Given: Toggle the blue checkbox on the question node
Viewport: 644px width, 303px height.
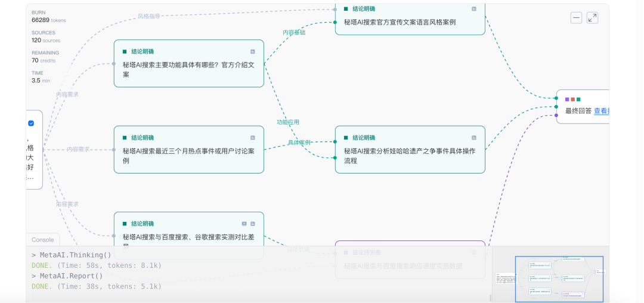Looking at the screenshot, I should pyautogui.click(x=31, y=123).
